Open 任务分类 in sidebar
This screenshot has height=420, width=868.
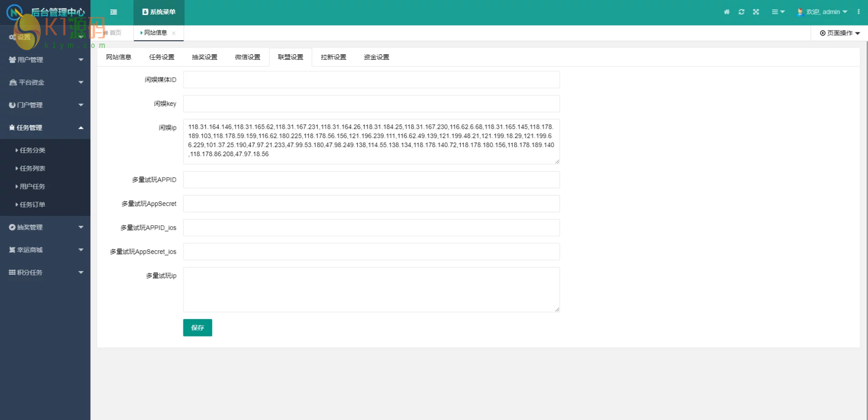click(45, 150)
